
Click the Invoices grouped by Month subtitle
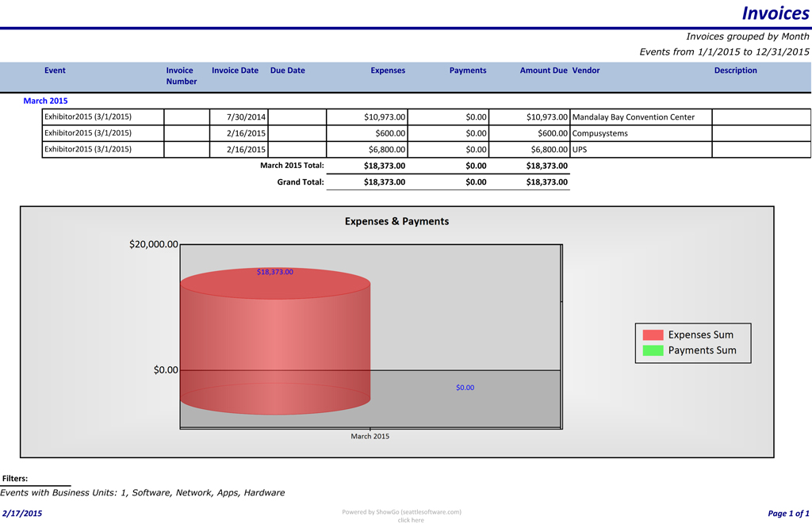pyautogui.click(x=747, y=36)
